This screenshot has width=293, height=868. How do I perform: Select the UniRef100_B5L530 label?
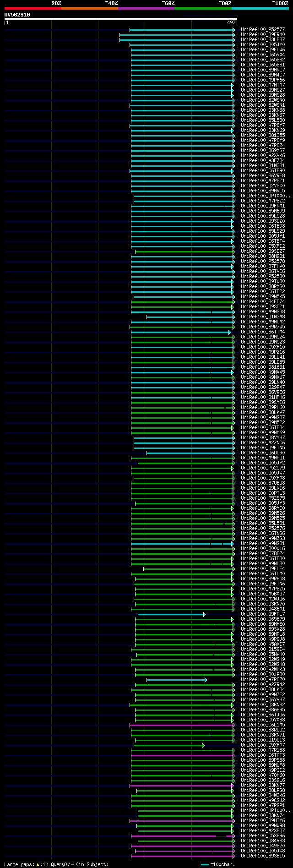click(263, 120)
